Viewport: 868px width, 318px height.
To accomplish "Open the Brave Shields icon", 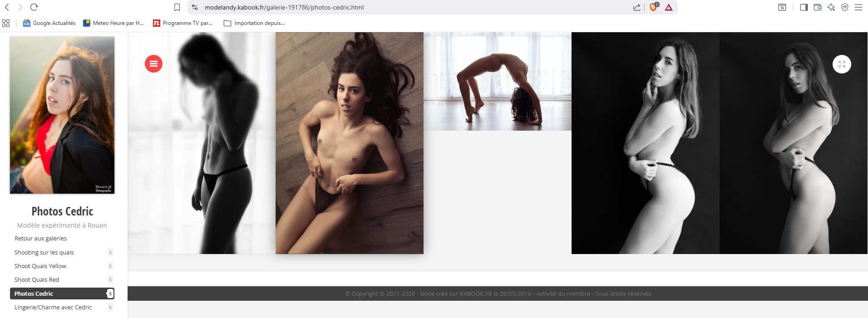I will click(x=653, y=7).
